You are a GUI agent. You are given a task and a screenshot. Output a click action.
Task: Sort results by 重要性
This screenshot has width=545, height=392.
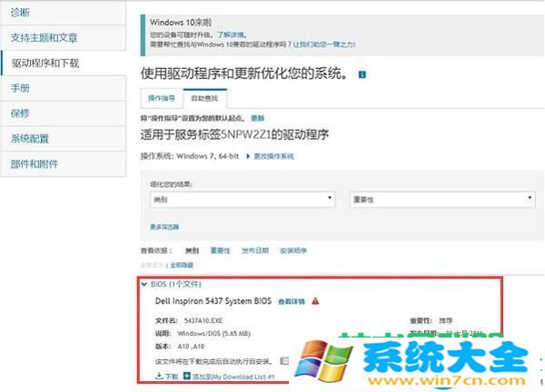pyautogui.click(x=221, y=250)
